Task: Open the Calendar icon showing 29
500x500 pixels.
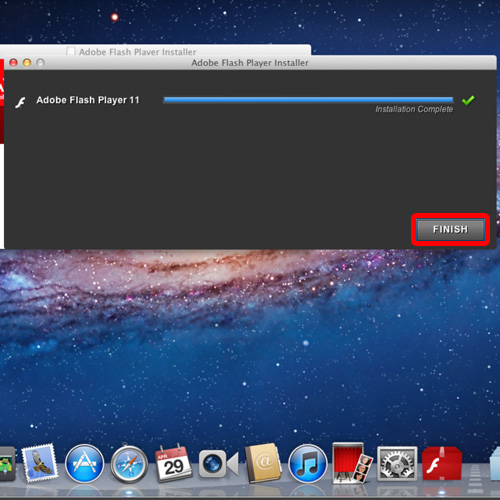Action: click(x=173, y=463)
